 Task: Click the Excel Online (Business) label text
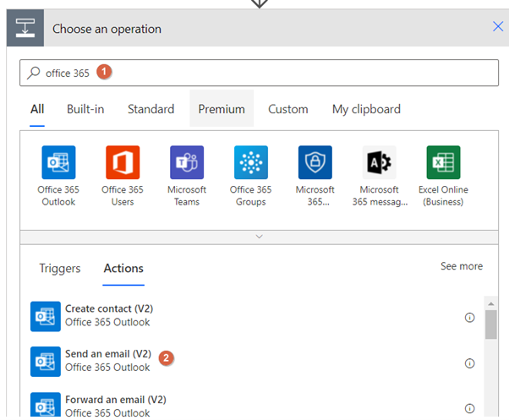coord(443,195)
